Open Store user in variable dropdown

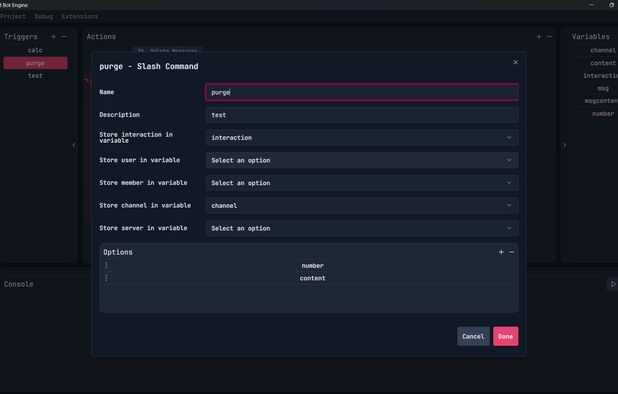pyautogui.click(x=362, y=160)
